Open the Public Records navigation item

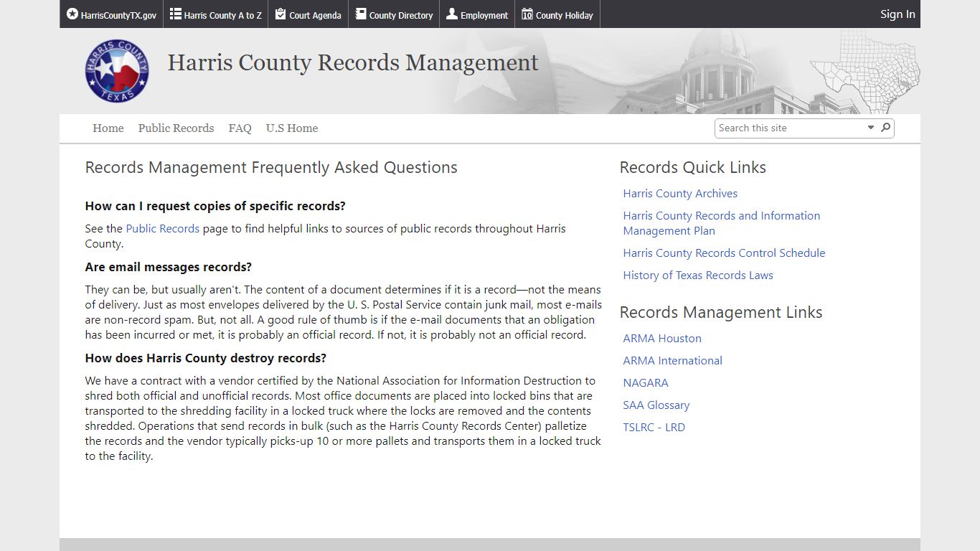[x=176, y=128]
